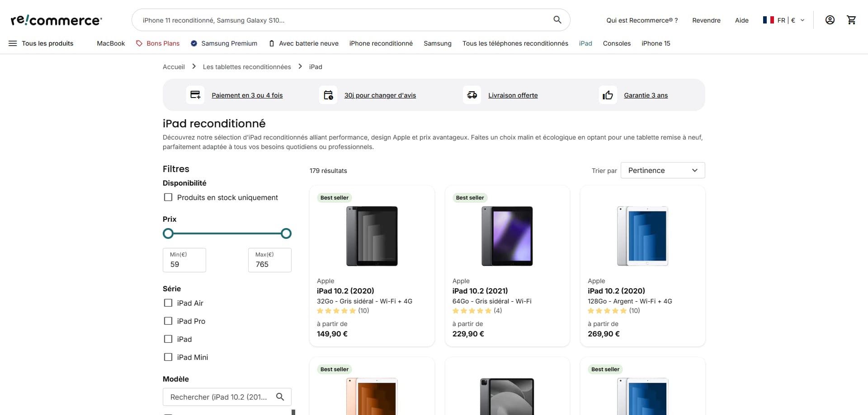This screenshot has width=868, height=415.
Task: Click Garantie 3 ans link
Action: (646, 95)
